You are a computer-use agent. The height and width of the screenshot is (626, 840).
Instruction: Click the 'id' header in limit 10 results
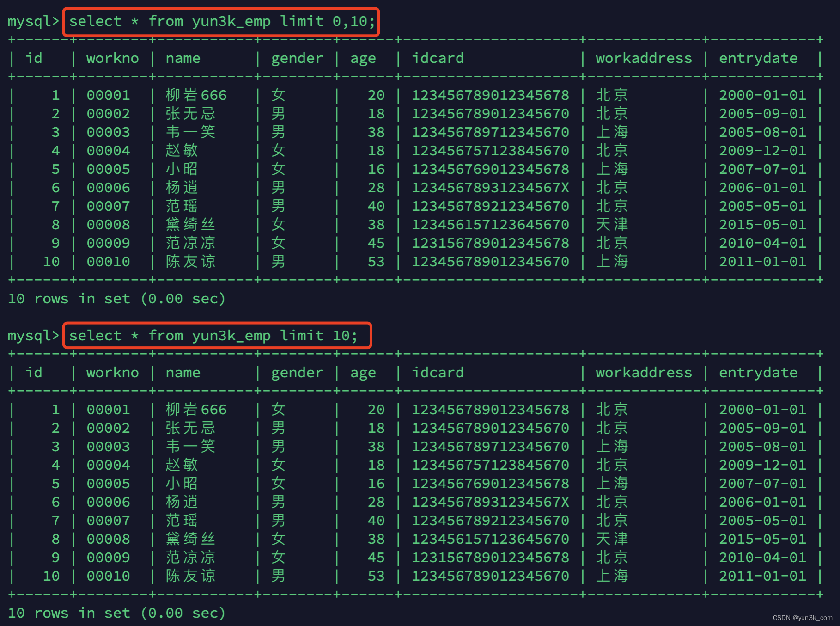click(34, 373)
